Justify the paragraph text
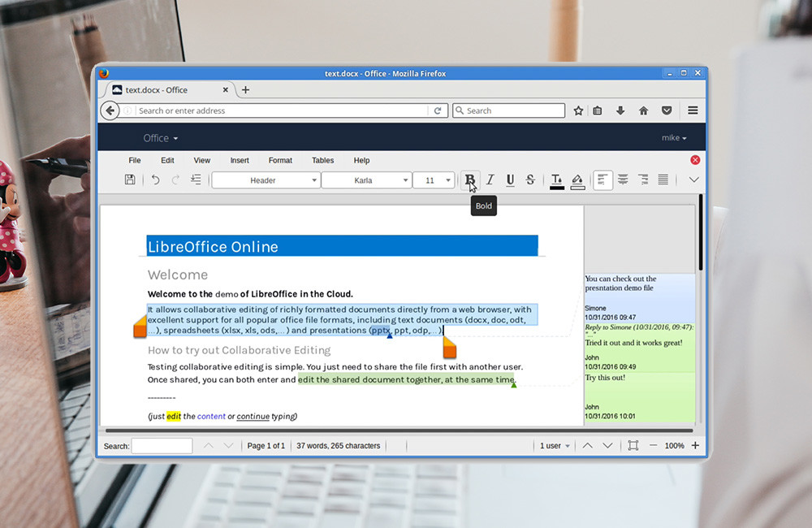Image resolution: width=812 pixels, height=528 pixels. point(663,180)
